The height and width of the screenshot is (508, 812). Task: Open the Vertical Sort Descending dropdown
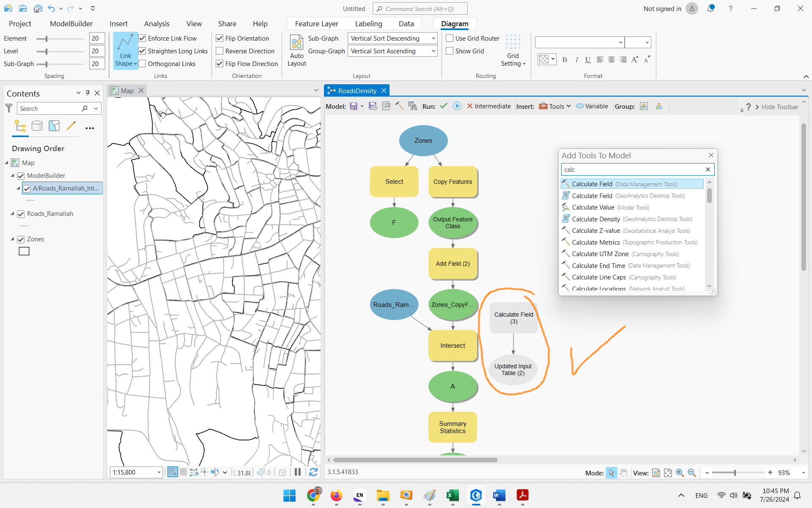(433, 38)
